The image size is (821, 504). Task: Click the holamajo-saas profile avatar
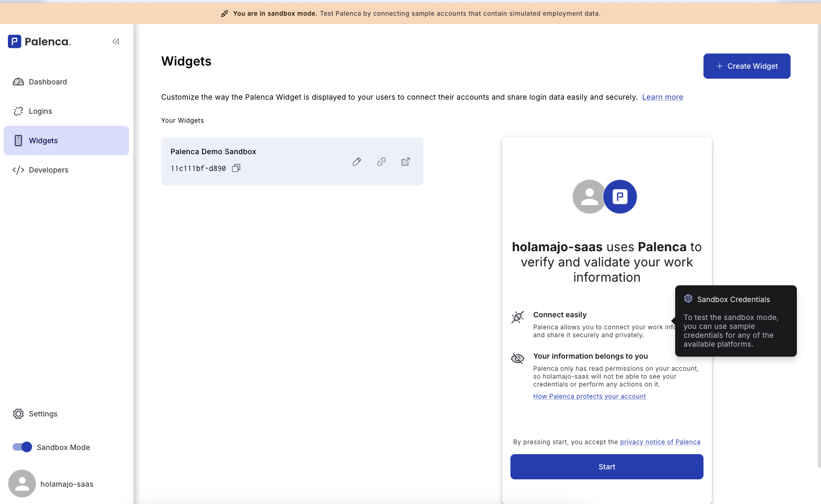(x=22, y=484)
